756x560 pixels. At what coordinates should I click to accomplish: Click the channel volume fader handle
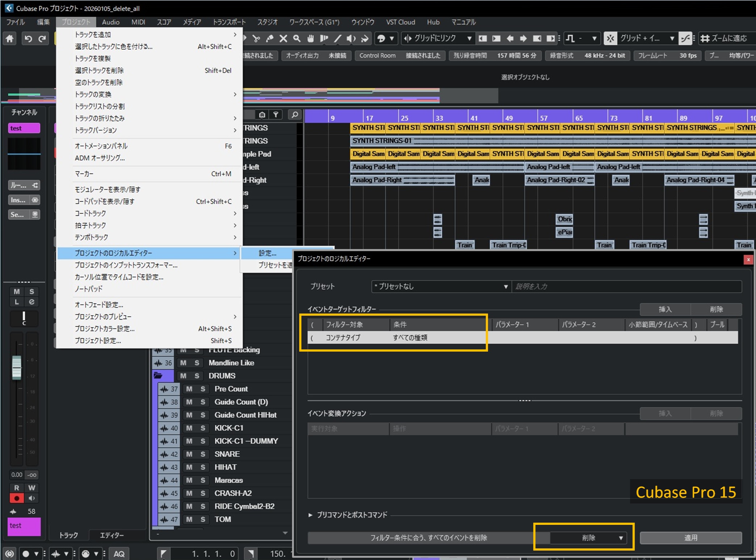click(x=17, y=368)
